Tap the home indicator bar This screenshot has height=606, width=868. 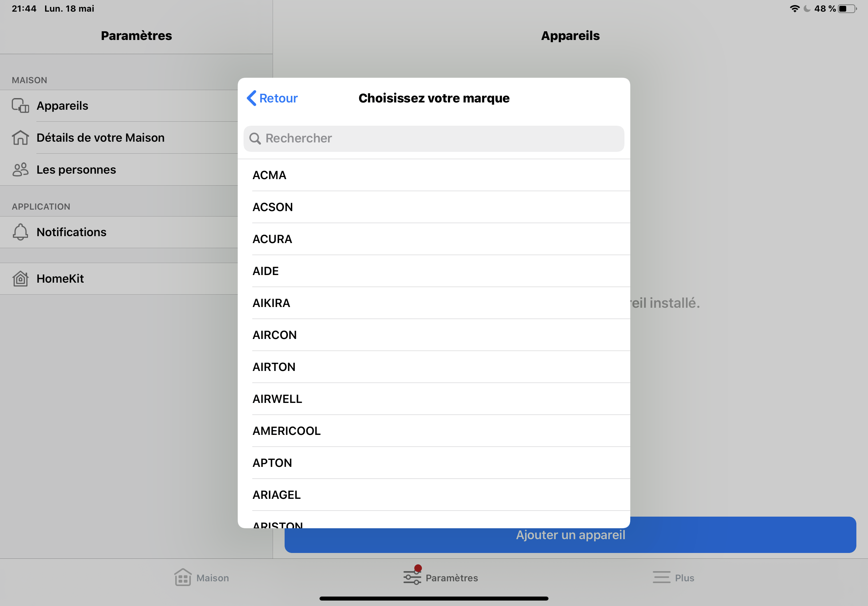click(434, 598)
